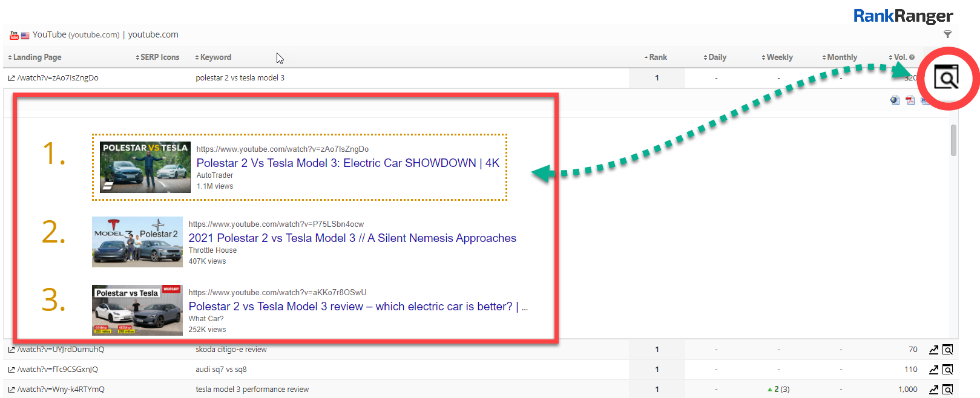980x398 pixels.
Task: Open the filter funnel icon
Action: [947, 34]
